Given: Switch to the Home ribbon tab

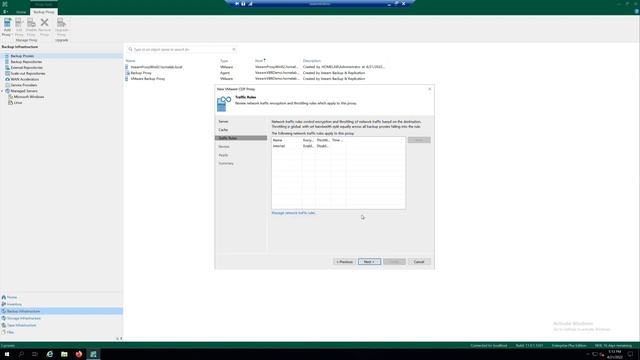Looking at the screenshot, I should (21, 12).
